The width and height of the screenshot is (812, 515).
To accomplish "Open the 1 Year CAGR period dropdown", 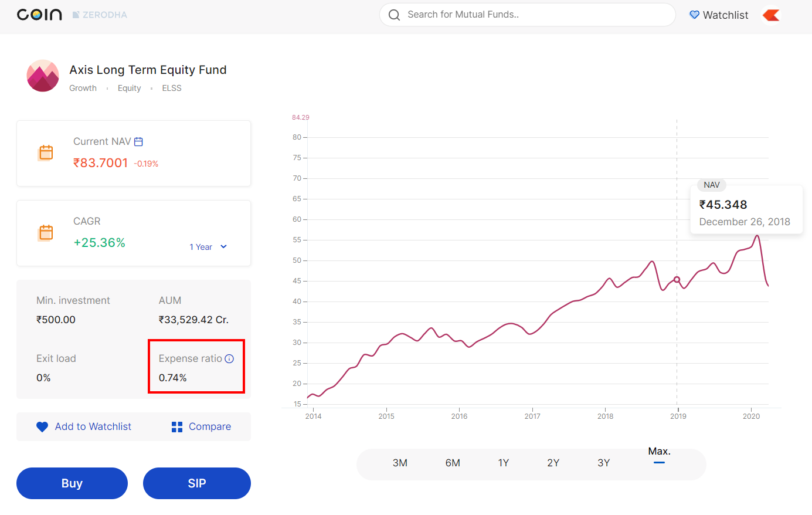I will [x=208, y=247].
